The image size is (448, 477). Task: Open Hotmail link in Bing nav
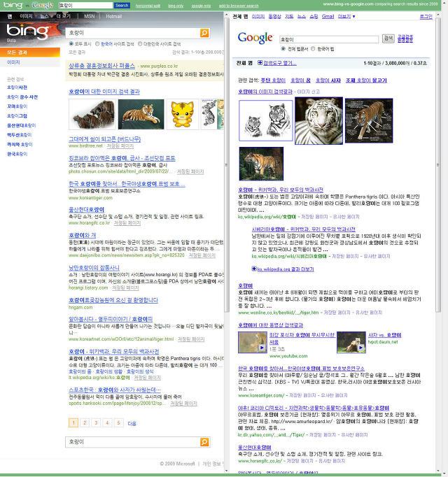114,16
